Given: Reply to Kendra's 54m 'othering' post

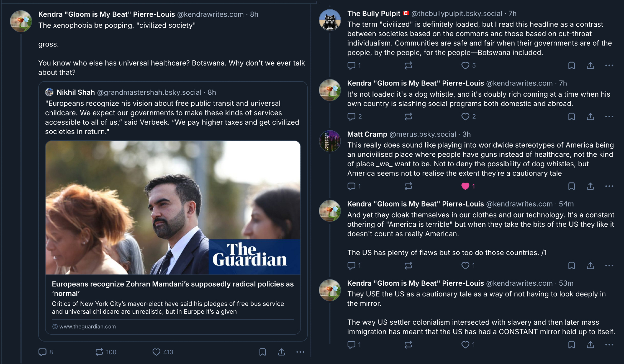Looking at the screenshot, I should 351,265.
